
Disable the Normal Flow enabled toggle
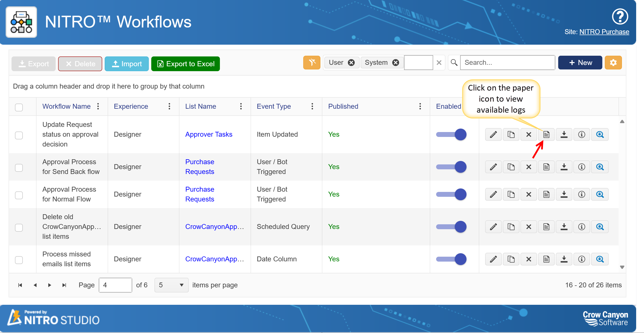pyautogui.click(x=451, y=194)
